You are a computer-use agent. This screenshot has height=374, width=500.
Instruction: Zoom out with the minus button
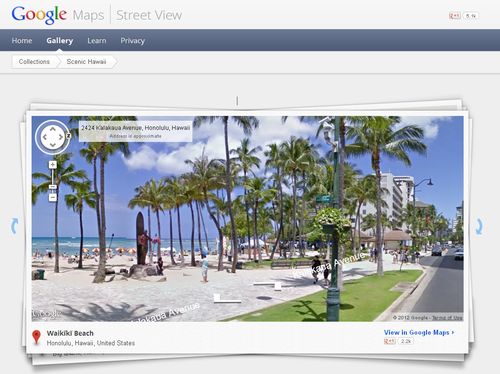53,198
